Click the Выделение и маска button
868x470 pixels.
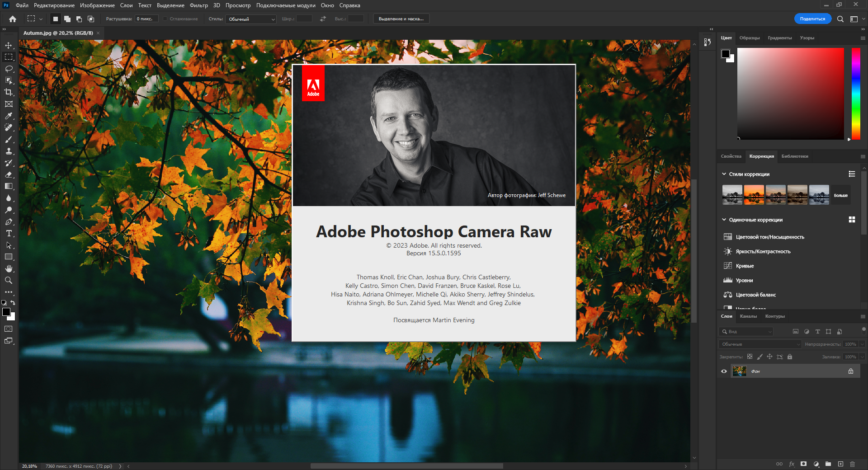click(401, 19)
